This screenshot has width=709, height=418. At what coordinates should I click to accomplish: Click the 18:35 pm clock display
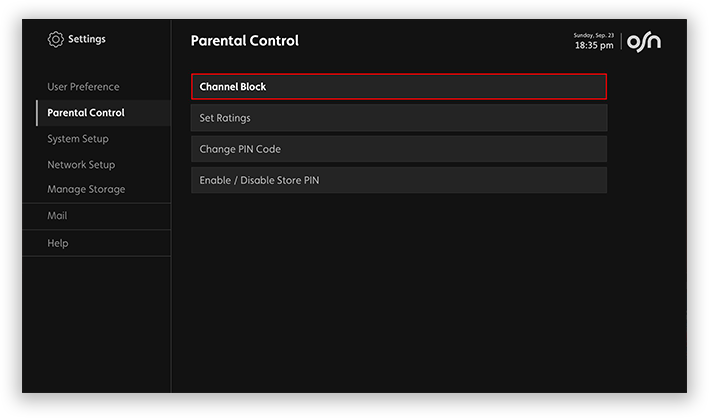594,46
